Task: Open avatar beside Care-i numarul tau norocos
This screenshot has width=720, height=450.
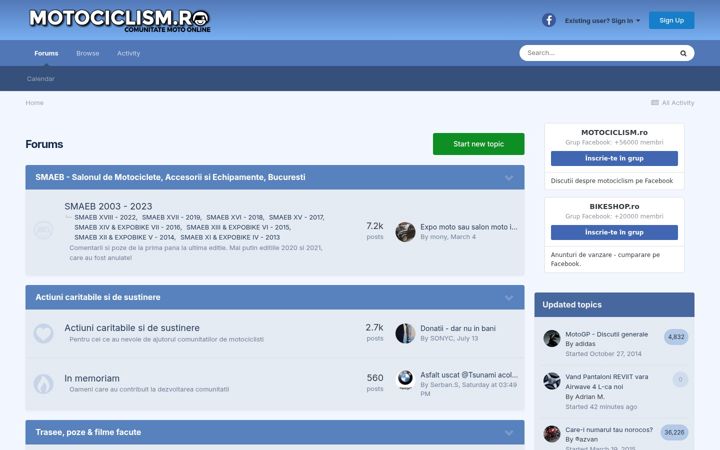Action: [x=551, y=434]
